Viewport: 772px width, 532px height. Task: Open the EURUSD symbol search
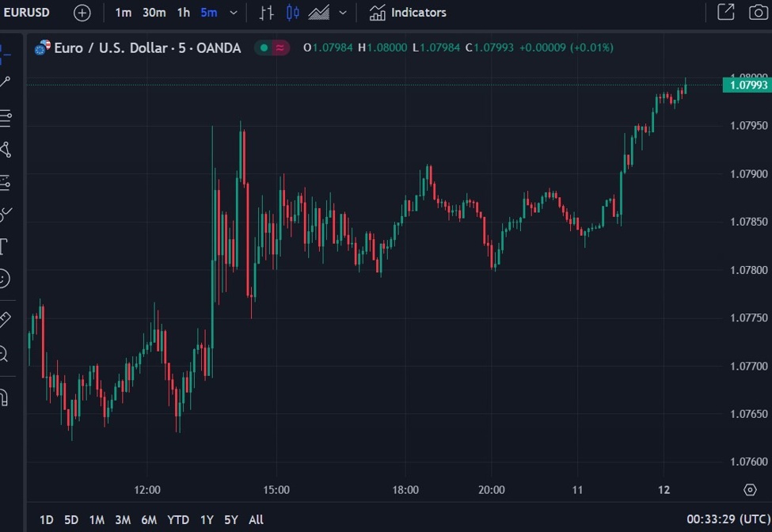pos(26,13)
